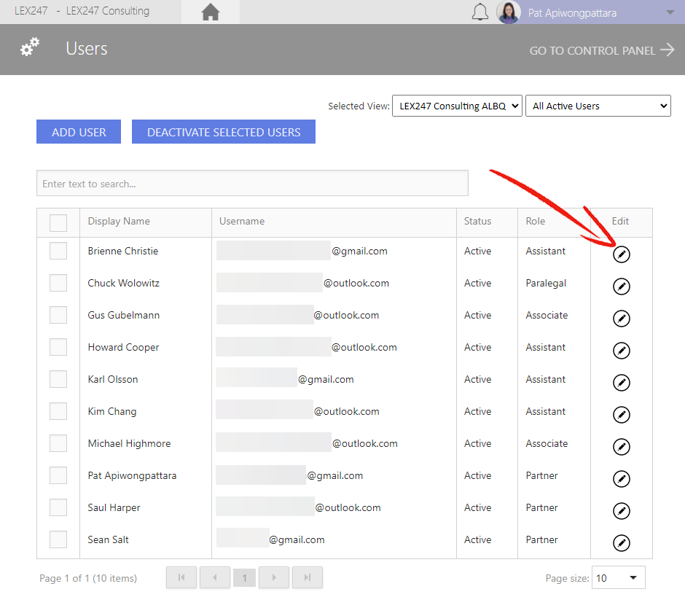Focus the user search text field

[x=252, y=183]
